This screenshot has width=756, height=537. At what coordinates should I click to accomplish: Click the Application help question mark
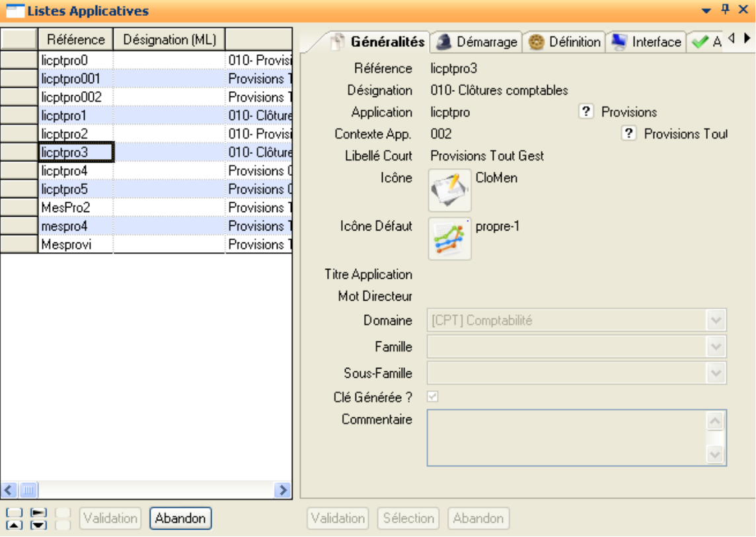(x=586, y=112)
